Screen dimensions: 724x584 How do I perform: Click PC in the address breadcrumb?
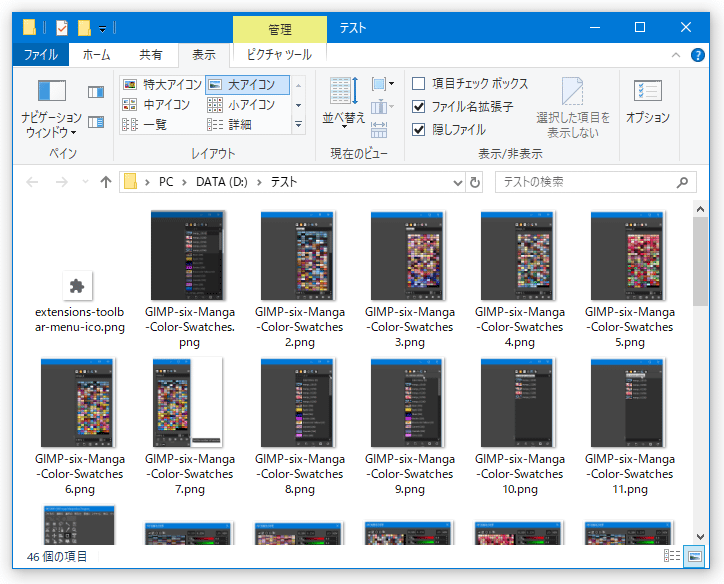[x=166, y=182]
